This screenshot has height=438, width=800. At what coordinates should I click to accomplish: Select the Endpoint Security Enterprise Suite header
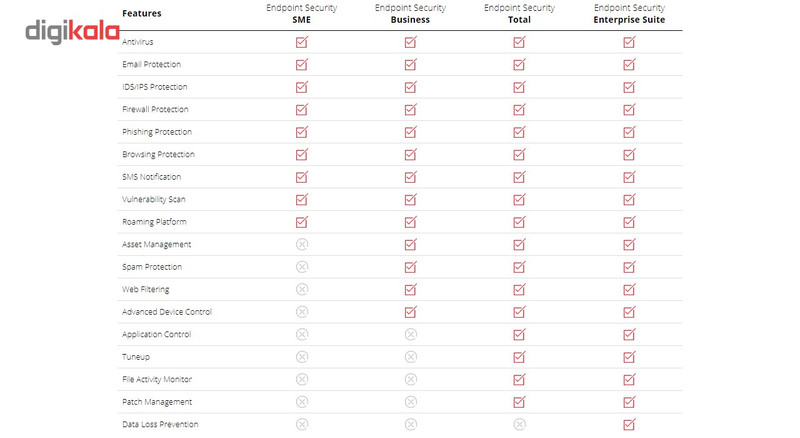click(x=629, y=14)
